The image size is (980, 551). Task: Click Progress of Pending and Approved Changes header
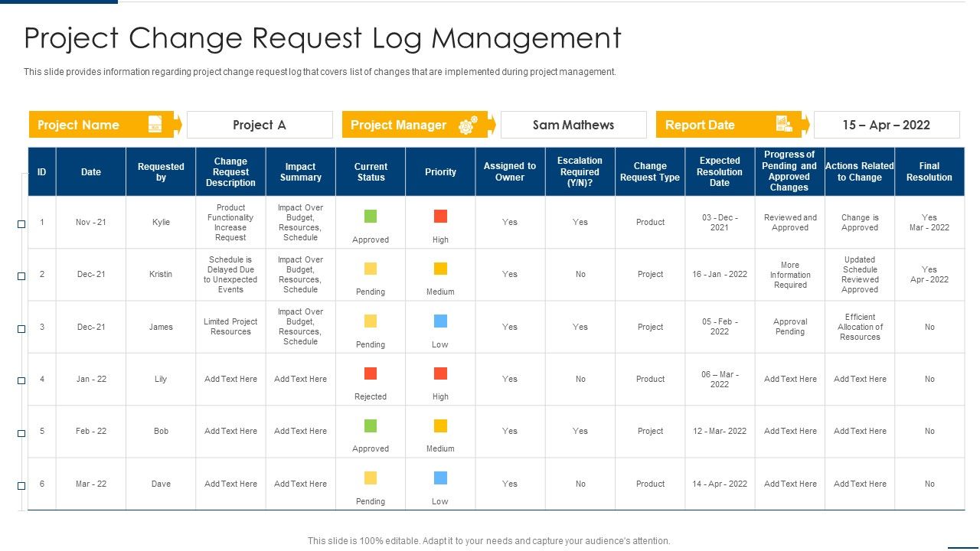pyautogui.click(x=789, y=172)
